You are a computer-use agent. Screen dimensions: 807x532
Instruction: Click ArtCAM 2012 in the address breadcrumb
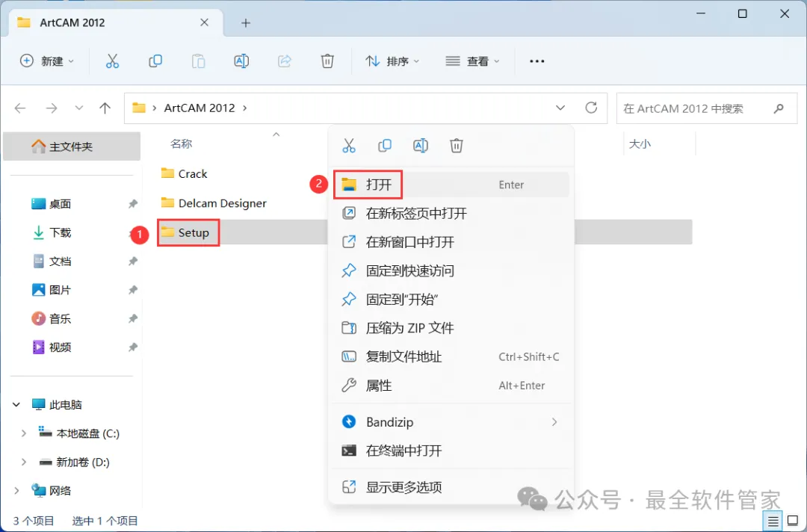(200, 108)
